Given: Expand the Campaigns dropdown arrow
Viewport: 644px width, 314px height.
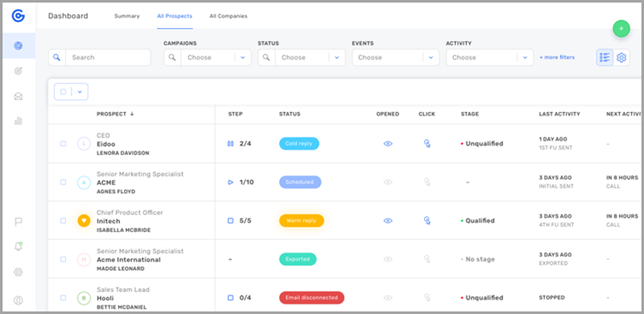Looking at the screenshot, I should tap(242, 57).
